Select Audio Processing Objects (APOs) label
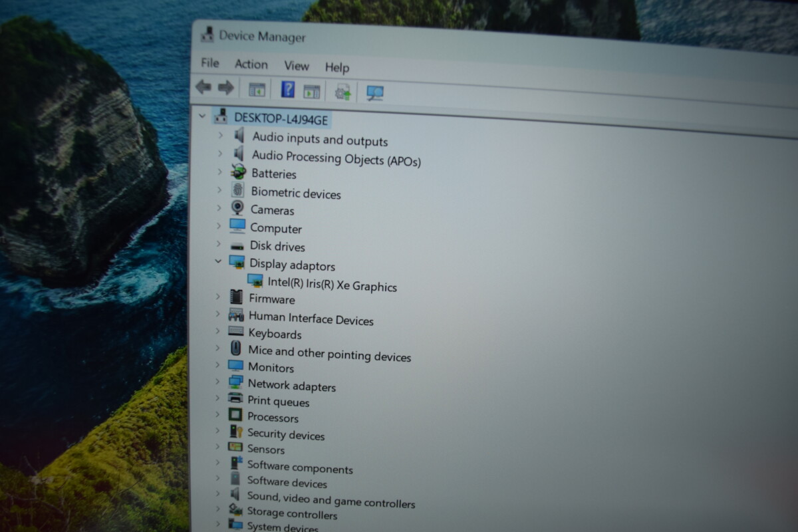 click(x=336, y=158)
